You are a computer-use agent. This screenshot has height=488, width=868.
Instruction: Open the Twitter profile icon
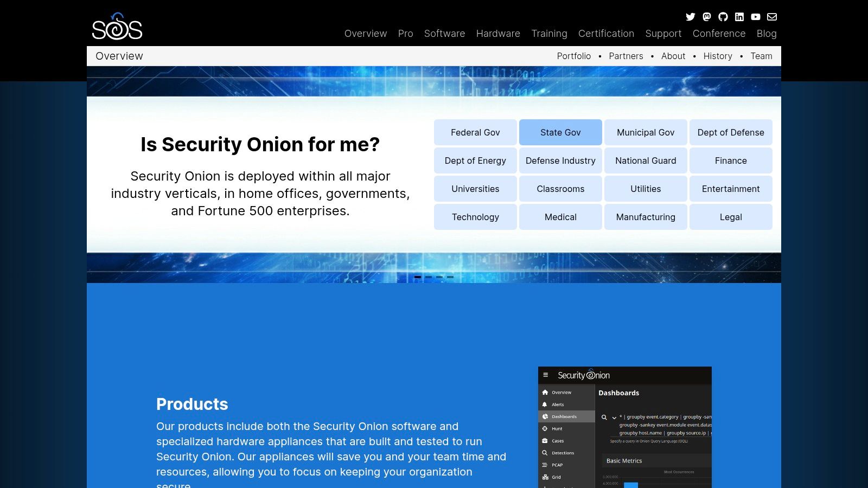(690, 17)
